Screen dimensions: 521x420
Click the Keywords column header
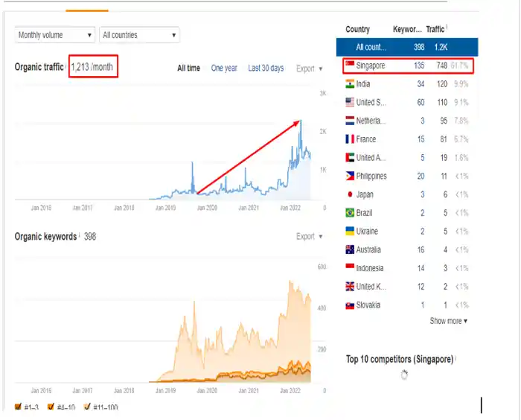pyautogui.click(x=407, y=29)
